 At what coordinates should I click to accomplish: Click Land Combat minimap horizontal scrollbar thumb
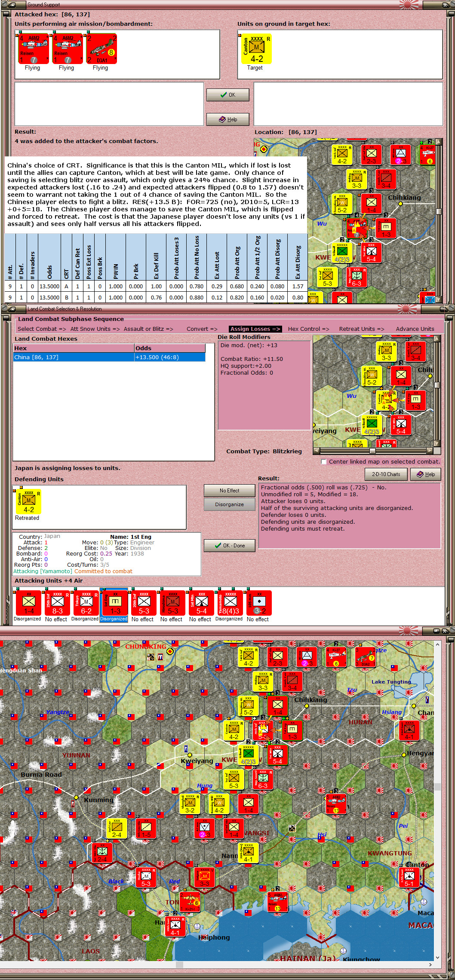372,451
